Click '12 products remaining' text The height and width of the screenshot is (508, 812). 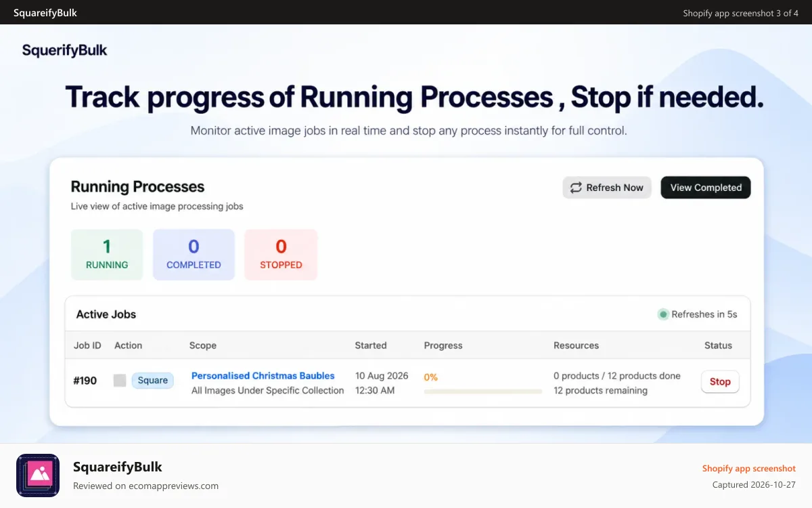point(600,391)
